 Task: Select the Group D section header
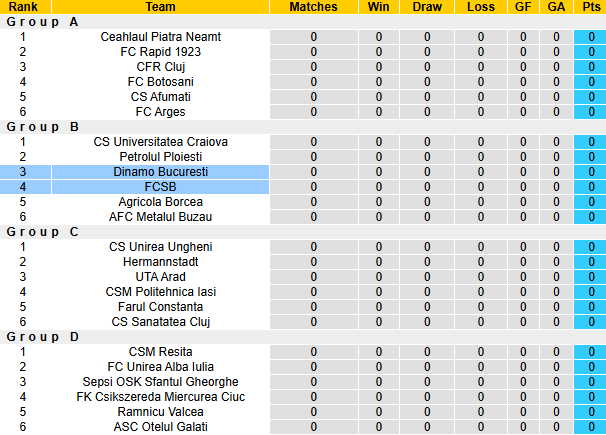coord(43,337)
